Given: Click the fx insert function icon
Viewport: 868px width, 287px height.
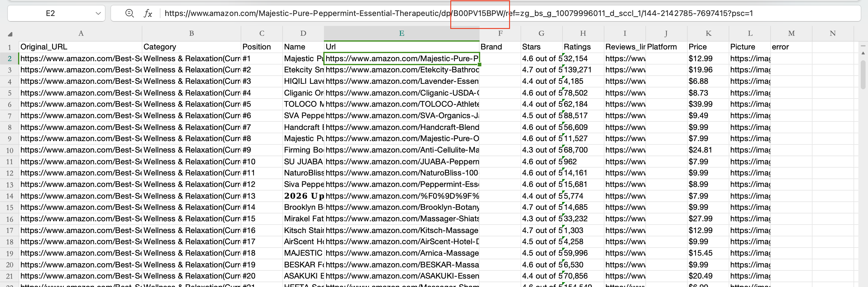Looking at the screenshot, I should tap(148, 13).
